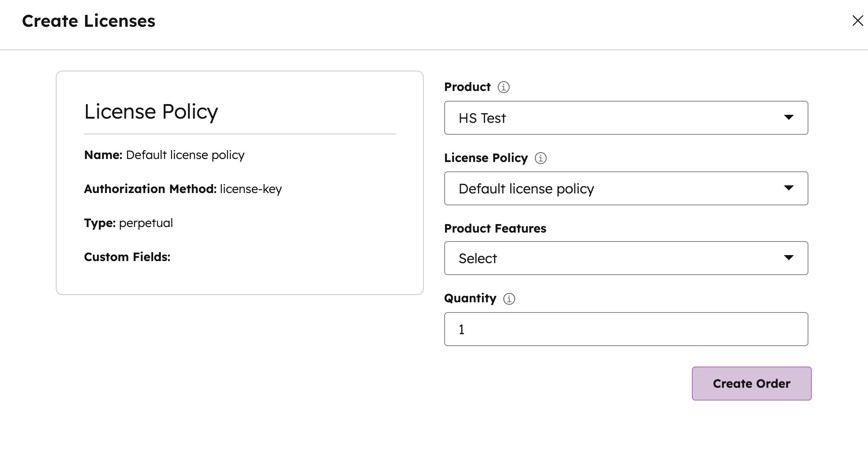Click the License Policy info icon
The height and width of the screenshot is (449, 868).
pos(540,158)
